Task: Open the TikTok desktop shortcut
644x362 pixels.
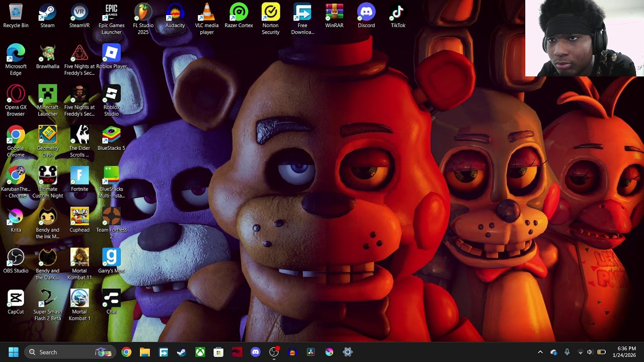Action: [x=398, y=16]
